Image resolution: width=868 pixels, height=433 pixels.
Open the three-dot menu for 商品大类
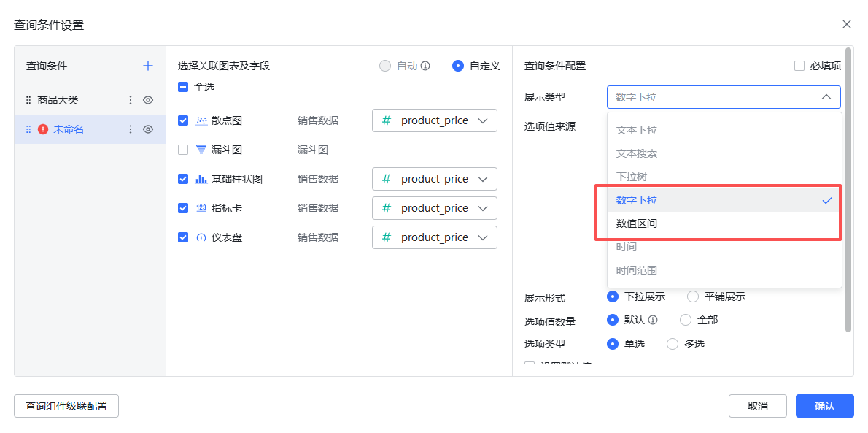[130, 99]
